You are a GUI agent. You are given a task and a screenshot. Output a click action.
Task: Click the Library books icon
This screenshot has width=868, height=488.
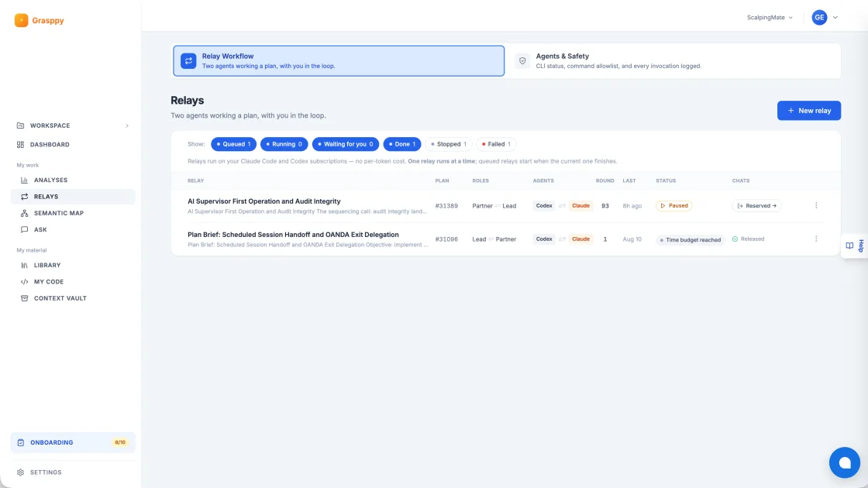click(x=24, y=265)
